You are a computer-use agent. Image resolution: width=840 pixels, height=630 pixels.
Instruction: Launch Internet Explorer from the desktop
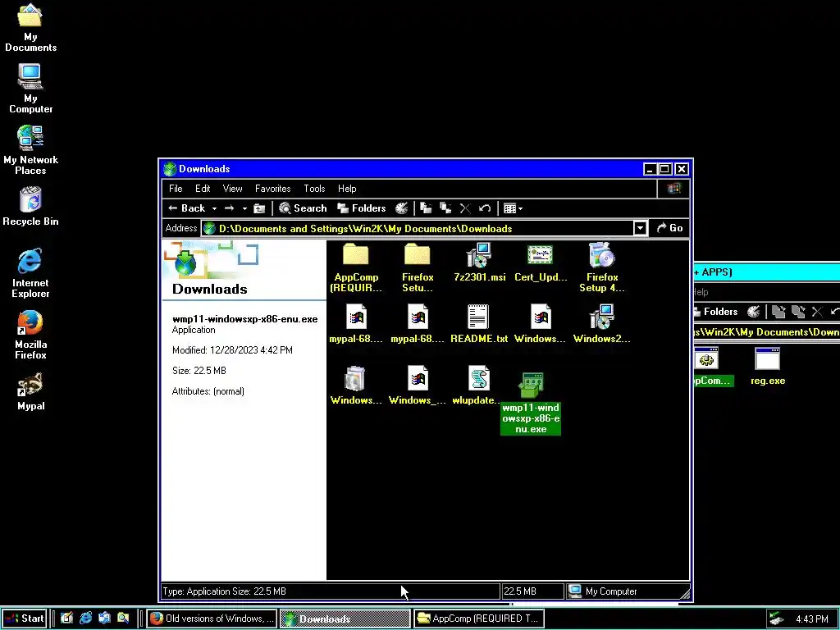[x=30, y=273]
